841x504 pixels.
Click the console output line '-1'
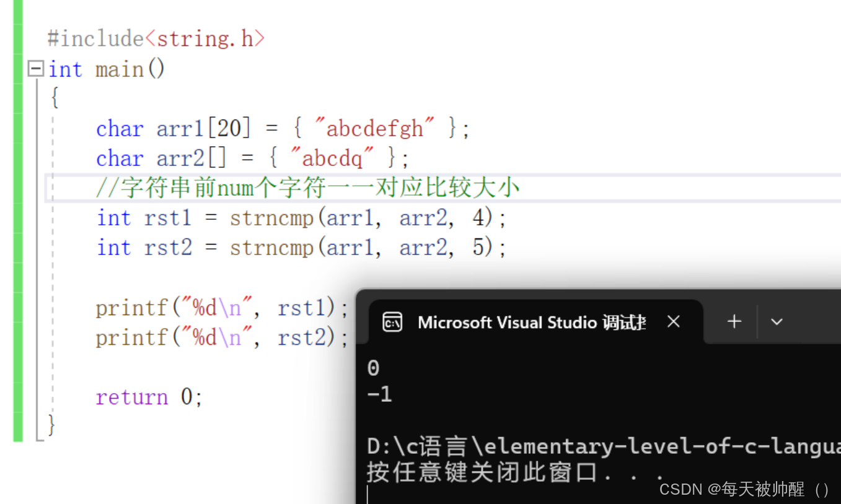(x=380, y=394)
